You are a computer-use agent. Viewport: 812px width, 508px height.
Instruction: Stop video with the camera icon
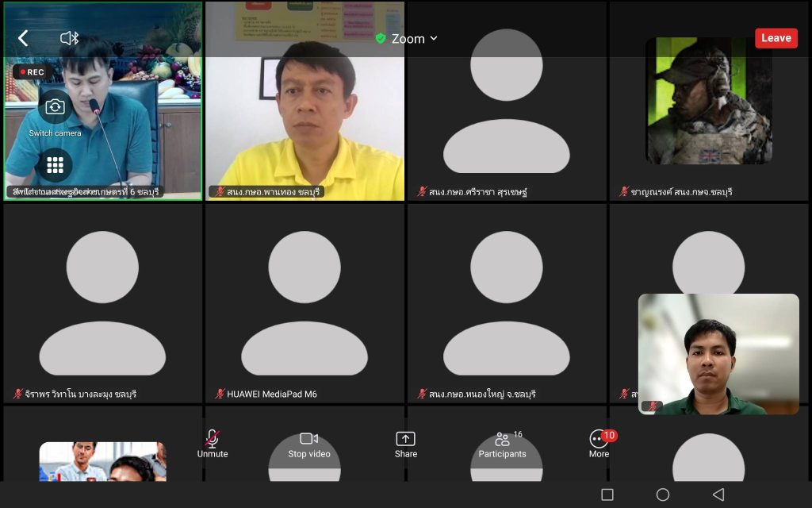pos(308,444)
